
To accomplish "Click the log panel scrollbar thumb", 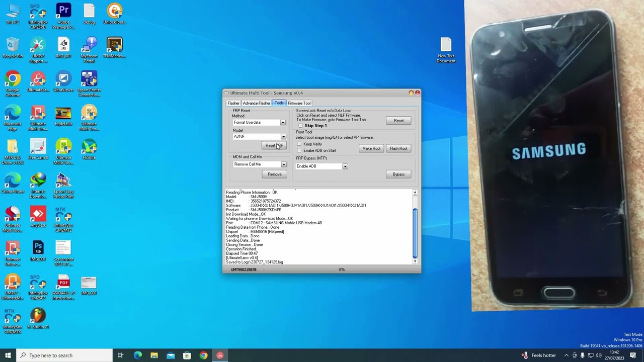I will (x=415, y=233).
